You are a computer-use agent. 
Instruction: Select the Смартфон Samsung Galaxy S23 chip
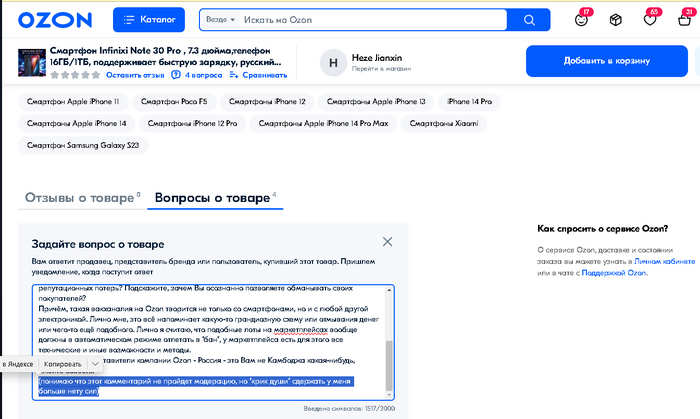click(x=83, y=145)
